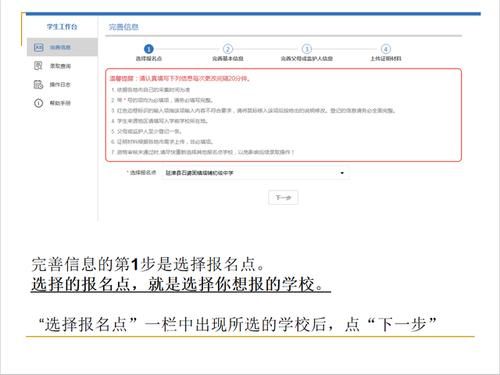
Task: Click the 完善信息 sidebar icon
Action: click(39, 47)
